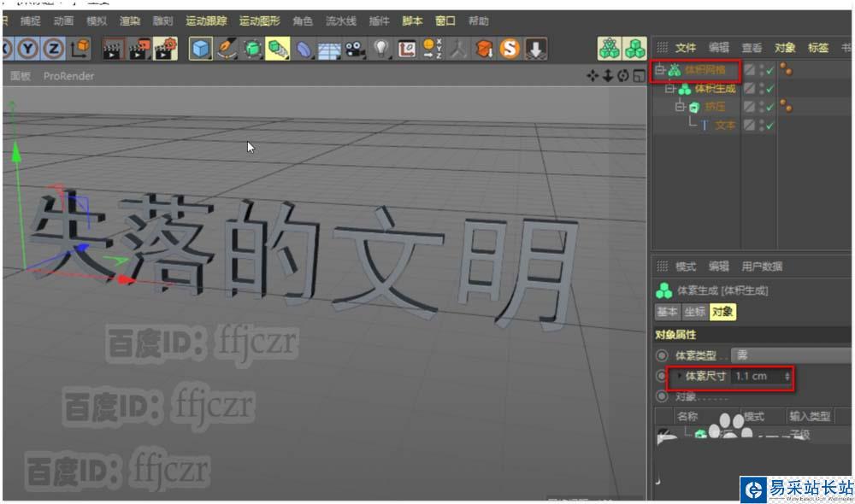This screenshot has width=855, height=504.
Task: Toggle enable checkmark for 挤压
Action: (x=770, y=107)
